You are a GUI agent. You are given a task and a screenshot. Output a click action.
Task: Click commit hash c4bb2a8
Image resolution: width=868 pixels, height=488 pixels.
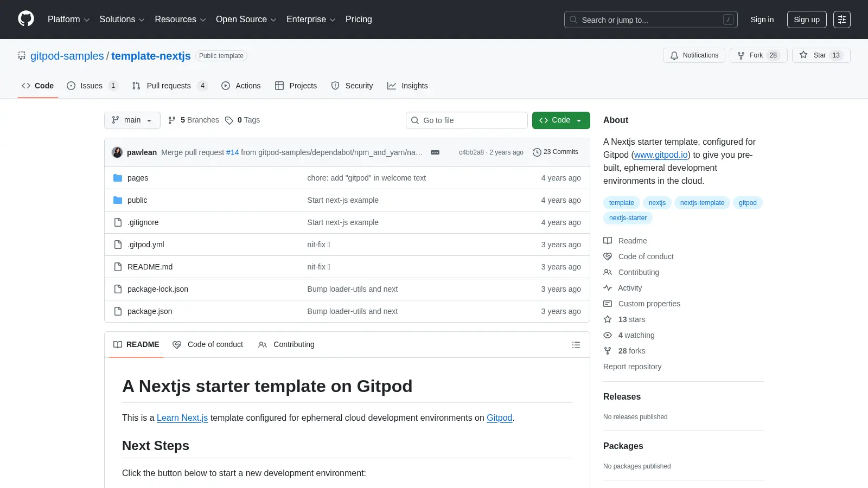tap(471, 152)
